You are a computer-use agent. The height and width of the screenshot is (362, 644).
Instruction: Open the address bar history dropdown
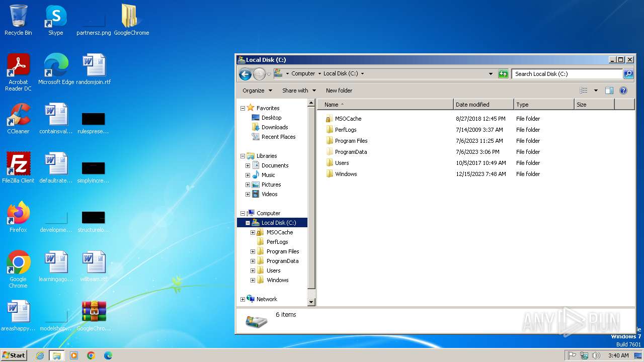(491, 74)
